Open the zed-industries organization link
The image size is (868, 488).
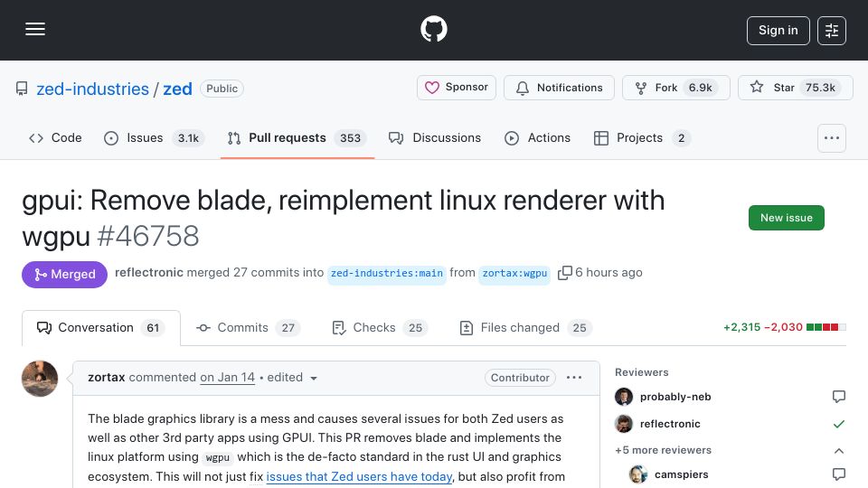point(92,89)
